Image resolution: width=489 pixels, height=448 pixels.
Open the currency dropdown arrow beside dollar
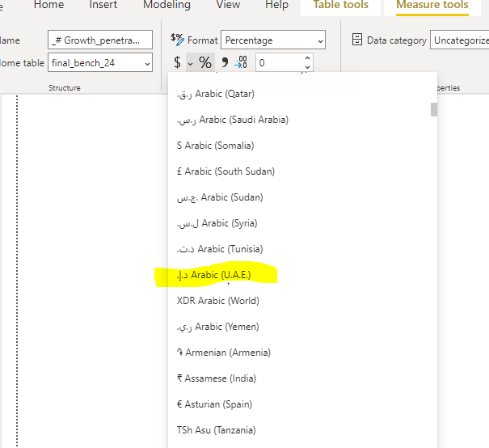190,63
